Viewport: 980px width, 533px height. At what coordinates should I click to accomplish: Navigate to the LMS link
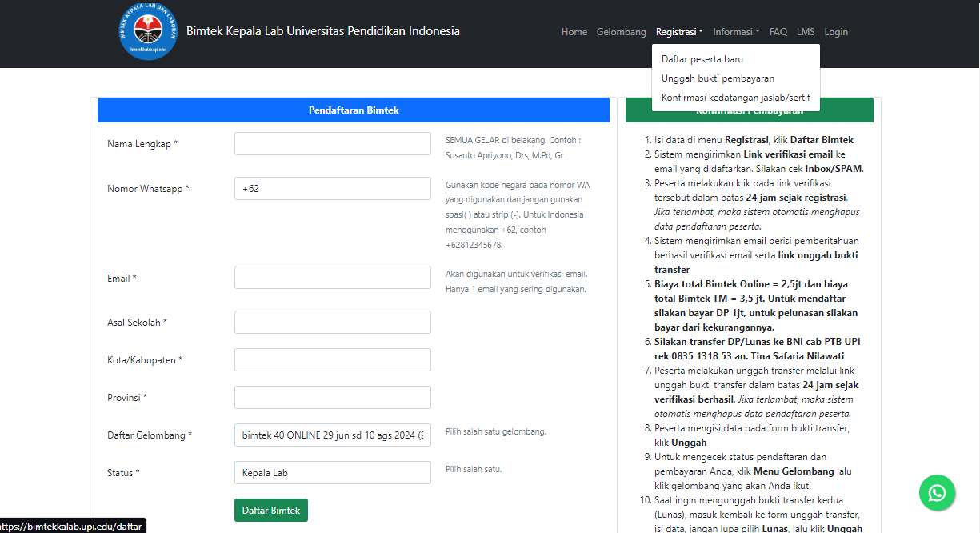coord(806,32)
